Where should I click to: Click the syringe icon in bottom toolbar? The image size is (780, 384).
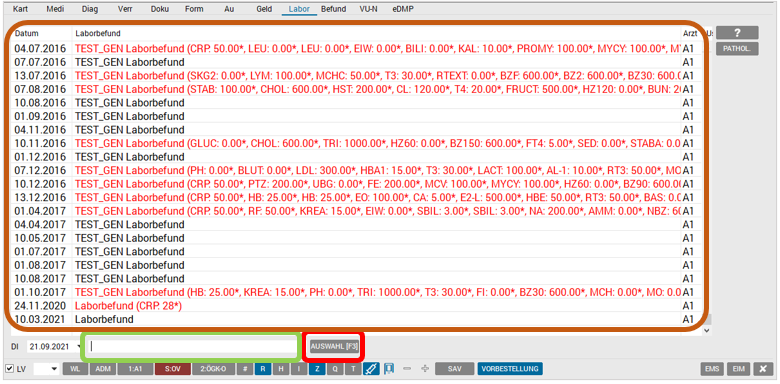370,369
